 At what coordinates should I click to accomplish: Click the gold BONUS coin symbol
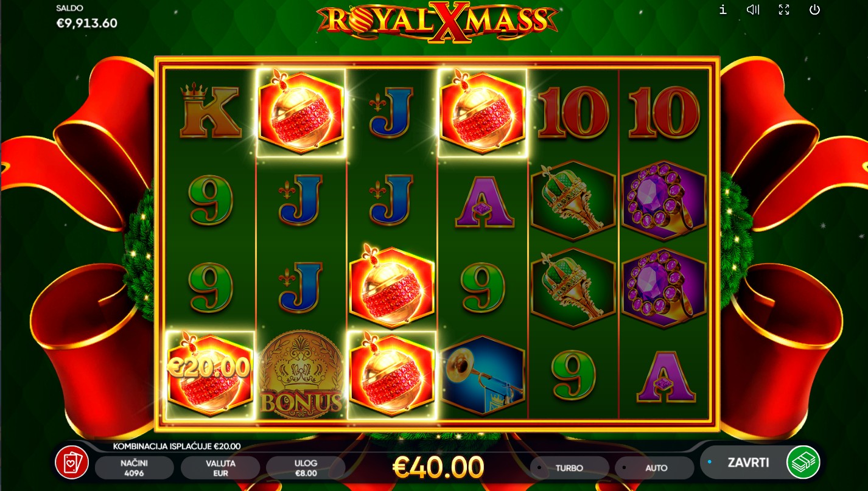[301, 375]
